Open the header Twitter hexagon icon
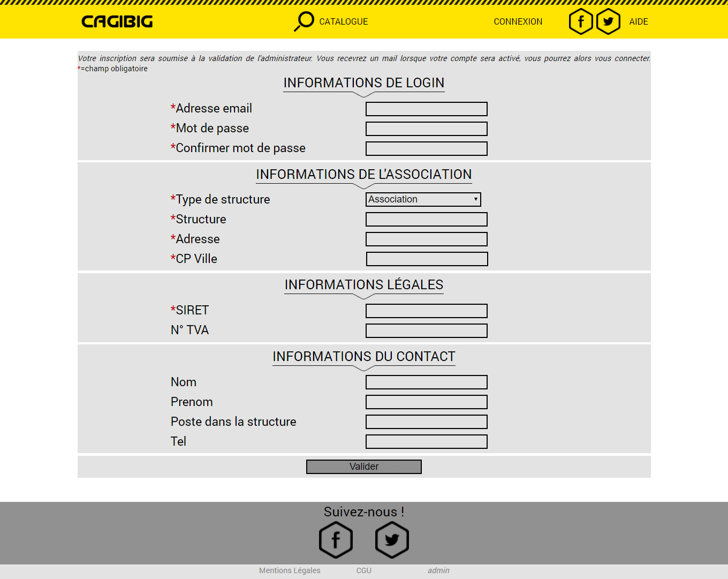 click(x=608, y=21)
